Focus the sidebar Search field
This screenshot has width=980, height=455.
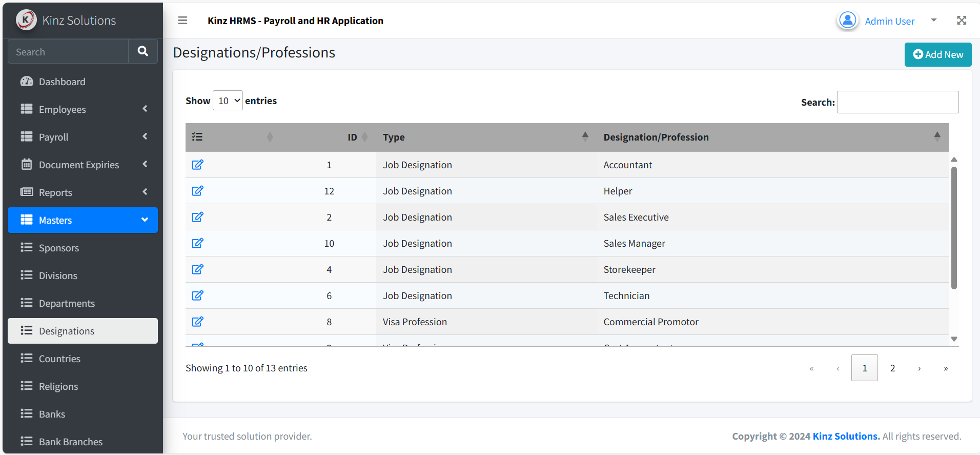(x=68, y=51)
